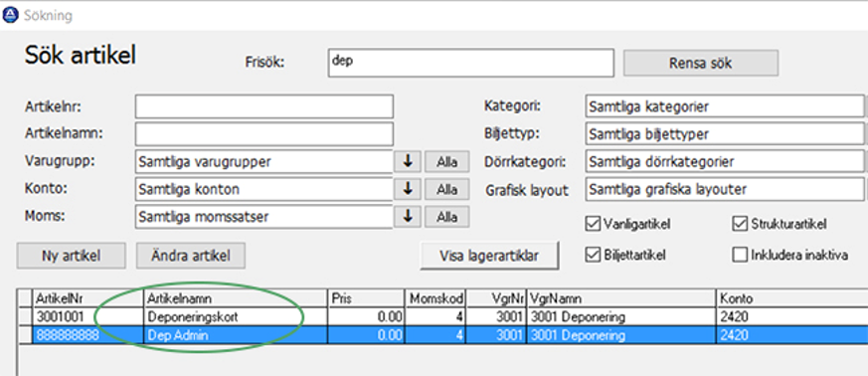Sort by the Momskod column header
This screenshot has height=376, width=868.
(x=436, y=299)
